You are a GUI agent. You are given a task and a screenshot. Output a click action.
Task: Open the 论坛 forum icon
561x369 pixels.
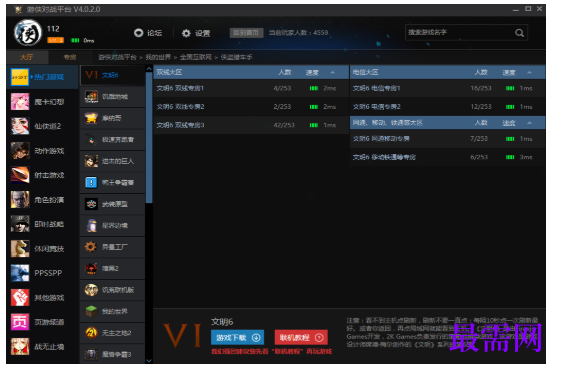(x=138, y=33)
